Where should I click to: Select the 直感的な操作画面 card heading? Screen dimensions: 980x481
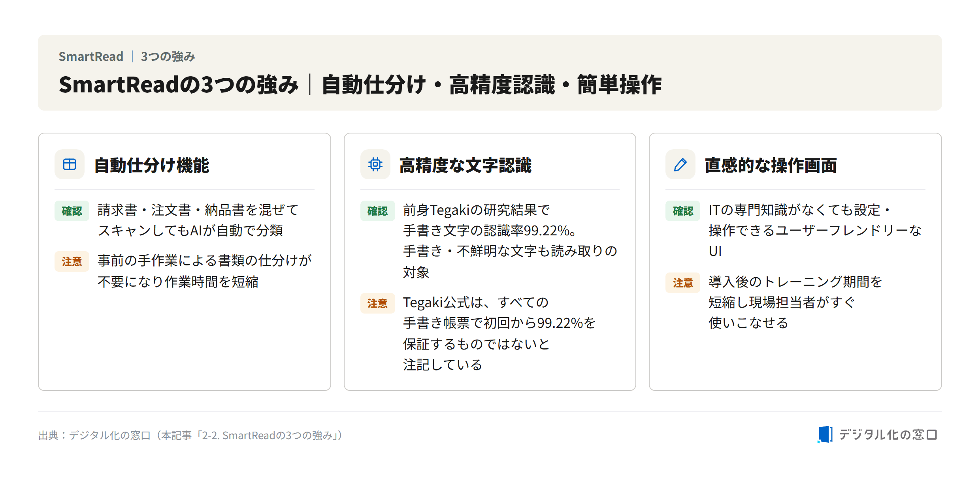coord(771,165)
